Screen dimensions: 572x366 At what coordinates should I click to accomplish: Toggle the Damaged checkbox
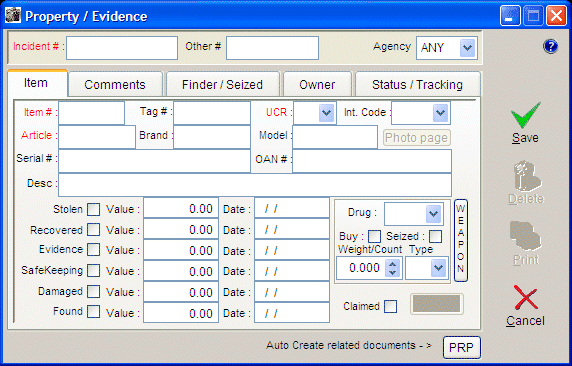[x=93, y=291]
